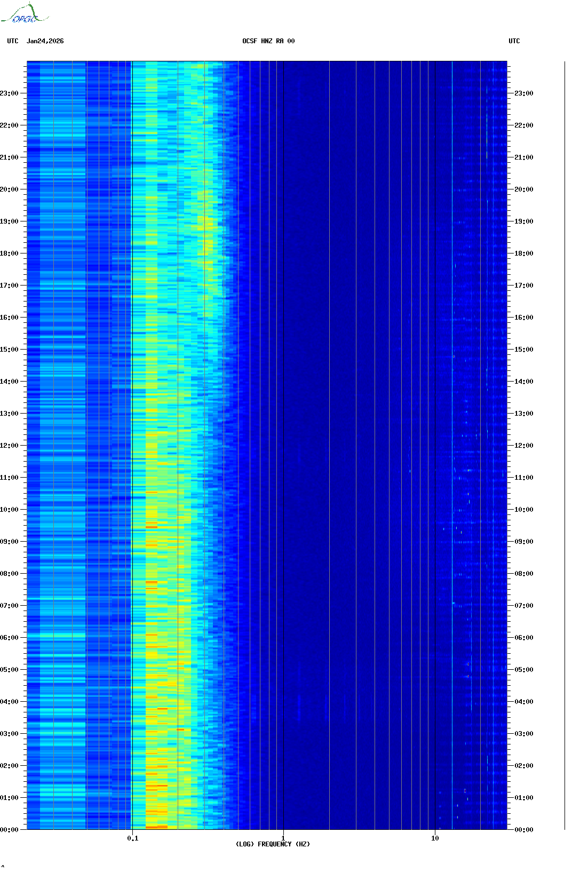This screenshot has width=588, height=872.
Task: Click the left 14:00 time label
Action: [x=9, y=382]
